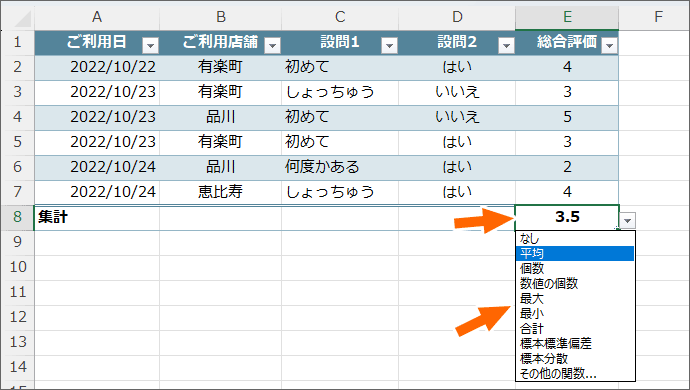690x390 pixels.
Task: Choose 標本標準偏差 from the function list
Action: click(575, 343)
